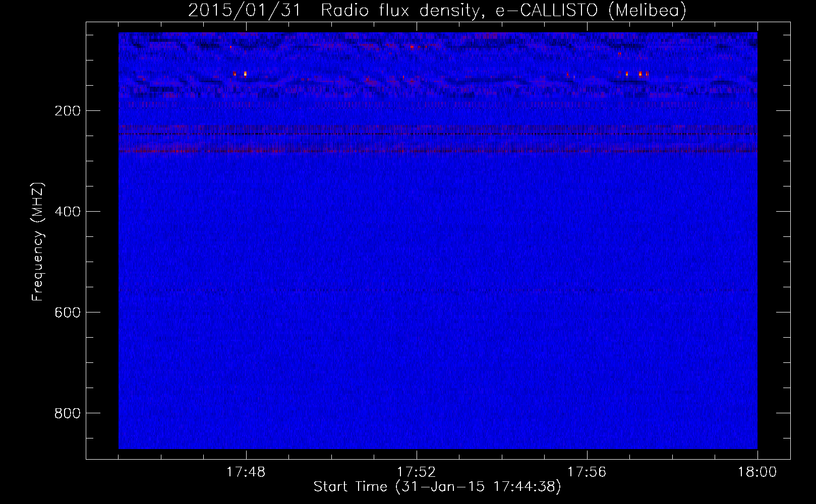Click the 'Start Time (31-Jan-15 17:44:38)' x-axis label

click(x=437, y=487)
